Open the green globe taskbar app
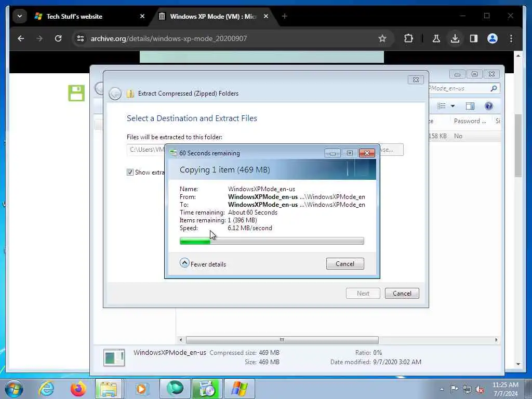Viewport: 532px width, 399px height. 175,389
